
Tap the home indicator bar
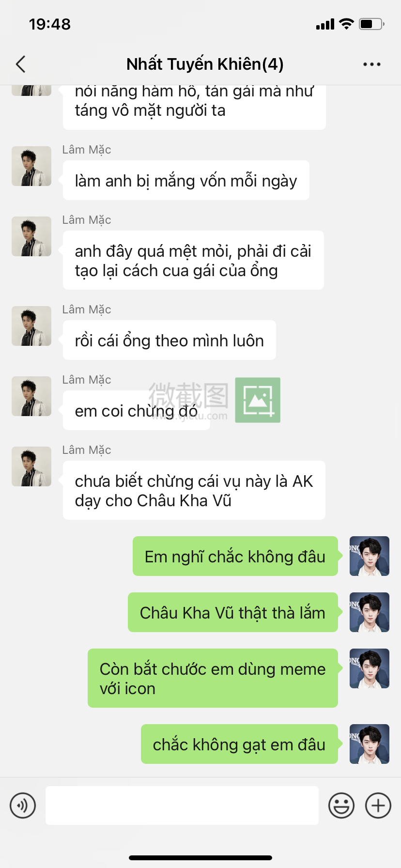200,857
